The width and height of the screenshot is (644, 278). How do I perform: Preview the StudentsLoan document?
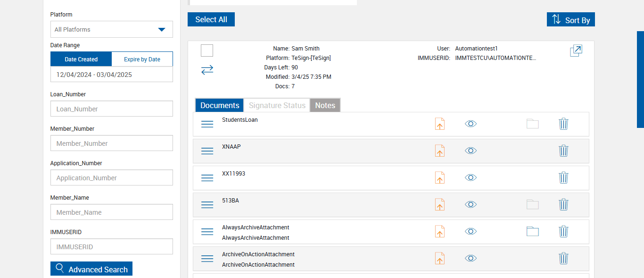[x=471, y=124]
